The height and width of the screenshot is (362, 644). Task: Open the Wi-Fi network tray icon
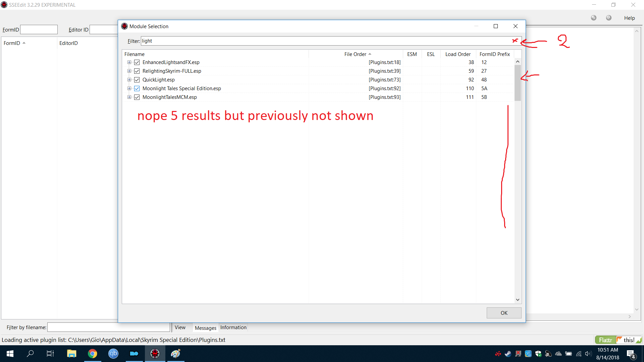[579, 354]
